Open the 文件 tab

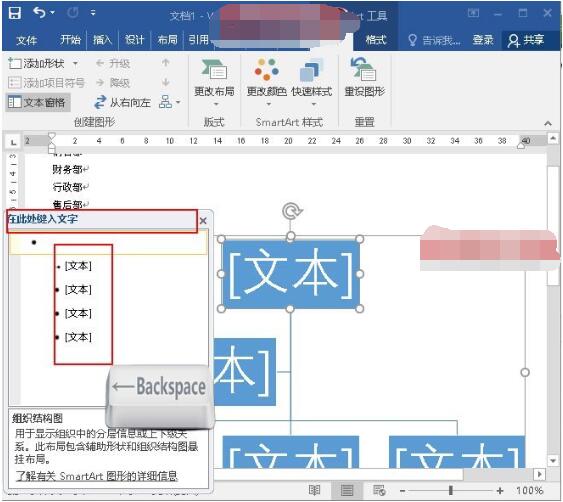[27, 40]
